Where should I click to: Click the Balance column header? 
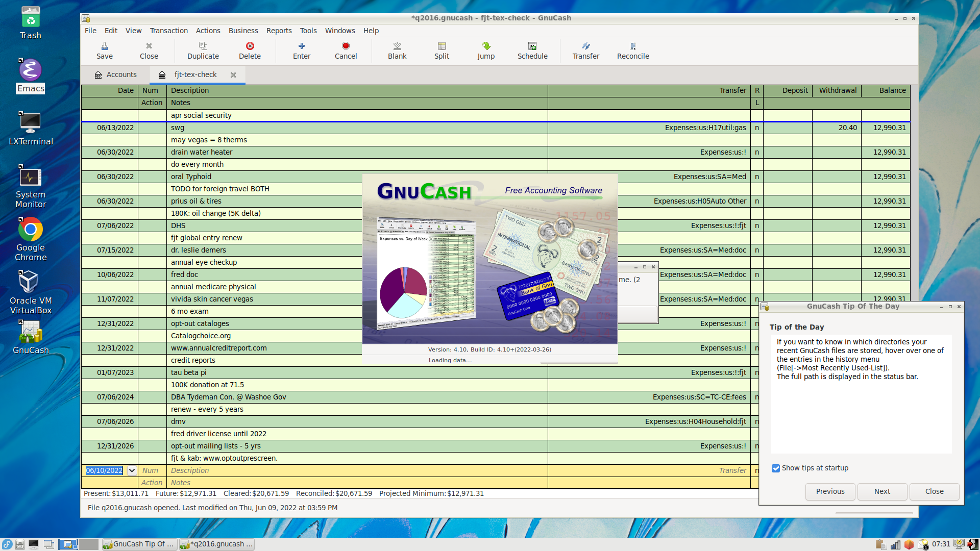tap(886, 90)
